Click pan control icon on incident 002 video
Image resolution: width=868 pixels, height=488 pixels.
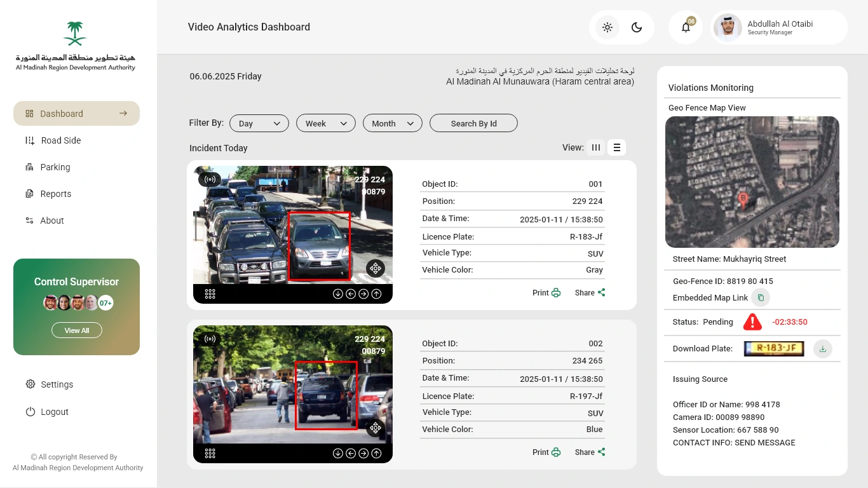coord(376,428)
